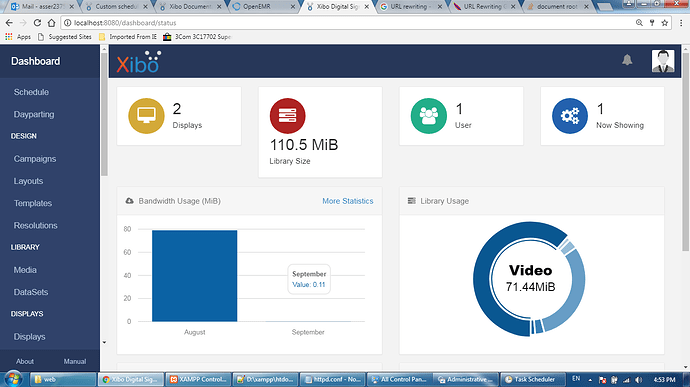Open the Schedule menu item
Viewport: 690px width, 387px height.
pos(31,92)
